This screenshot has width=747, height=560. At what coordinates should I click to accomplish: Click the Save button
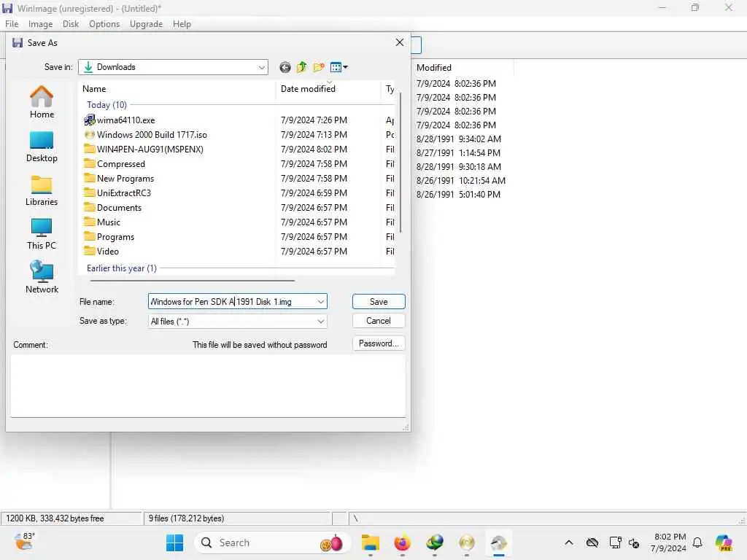click(379, 302)
